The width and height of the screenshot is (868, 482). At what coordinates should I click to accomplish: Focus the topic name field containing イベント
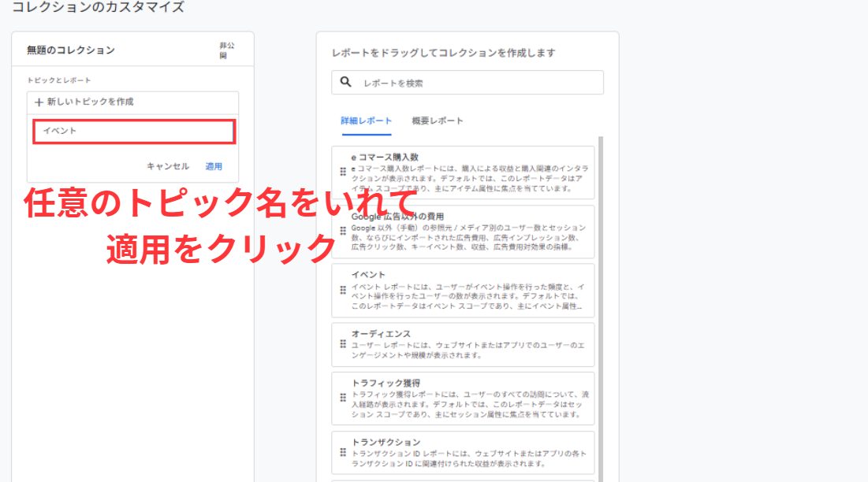[134, 132]
